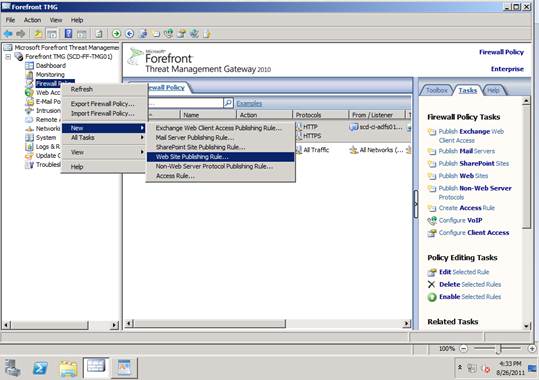Click the magnifier search icon beside search box
The image size is (539, 380).
[x=228, y=102]
